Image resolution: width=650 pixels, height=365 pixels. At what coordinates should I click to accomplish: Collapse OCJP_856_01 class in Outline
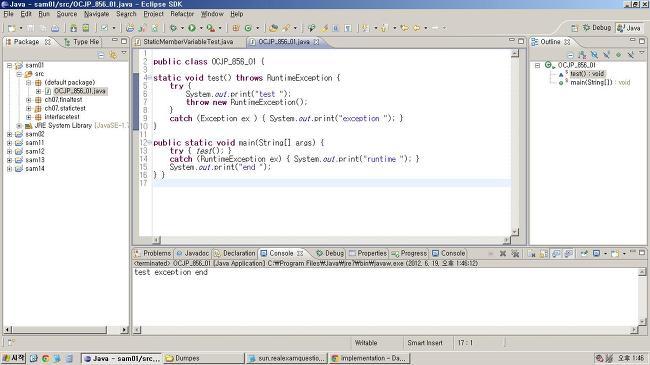[537, 66]
